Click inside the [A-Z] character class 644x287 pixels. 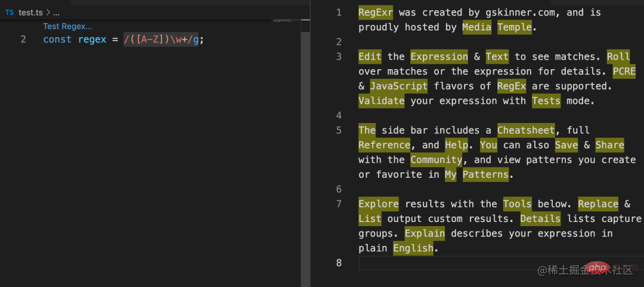(149, 40)
